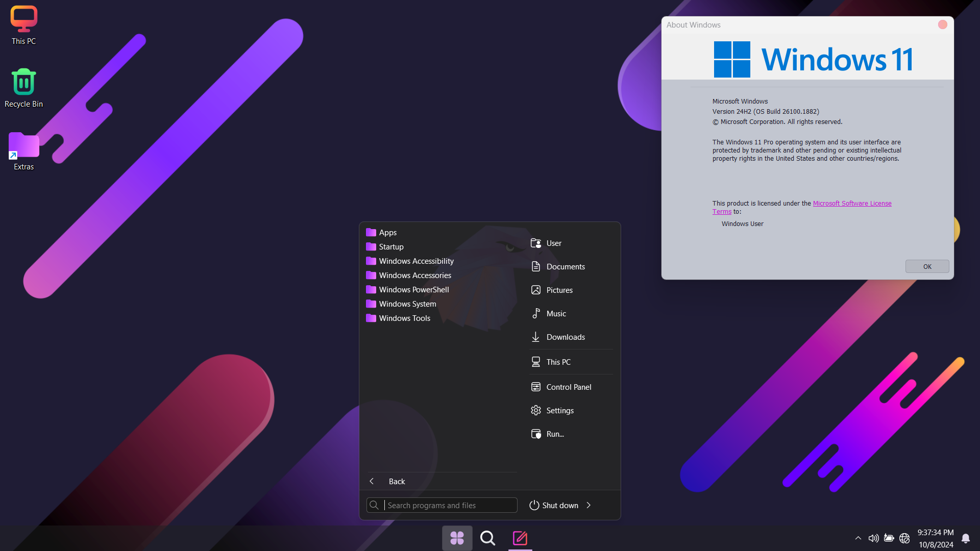Image resolution: width=980 pixels, height=551 pixels.
Task: Open Music from Start menu
Action: 571,313
